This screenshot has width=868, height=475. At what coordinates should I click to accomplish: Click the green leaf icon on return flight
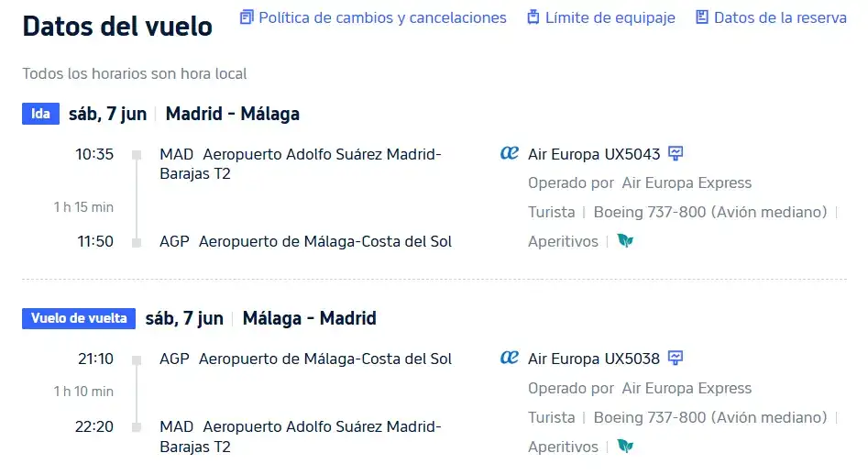coord(625,447)
